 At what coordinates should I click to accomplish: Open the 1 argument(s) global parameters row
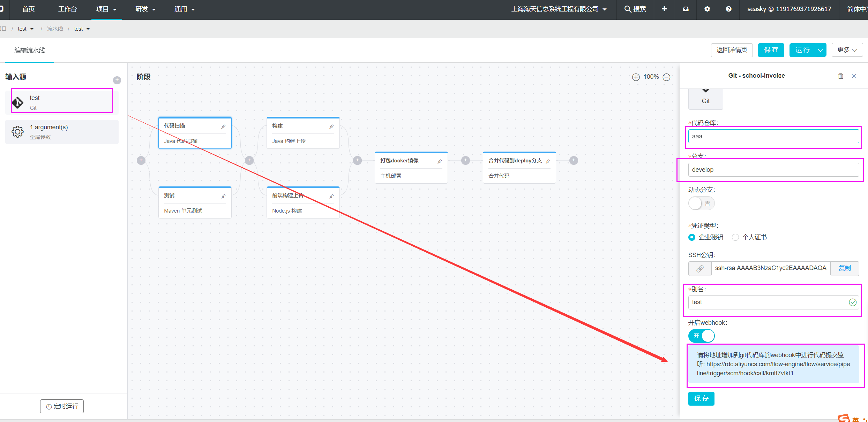click(x=62, y=132)
